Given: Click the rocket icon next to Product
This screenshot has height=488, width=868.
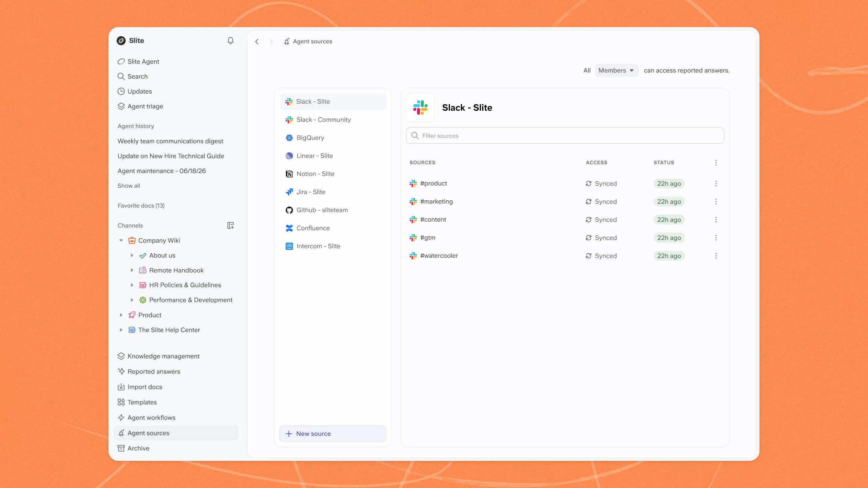Looking at the screenshot, I should pyautogui.click(x=132, y=315).
